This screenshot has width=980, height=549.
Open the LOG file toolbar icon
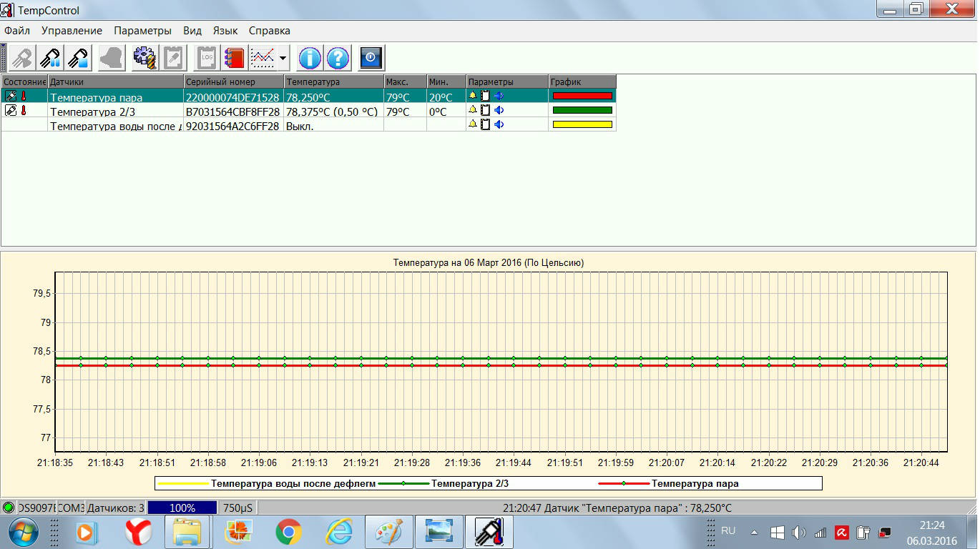207,57
